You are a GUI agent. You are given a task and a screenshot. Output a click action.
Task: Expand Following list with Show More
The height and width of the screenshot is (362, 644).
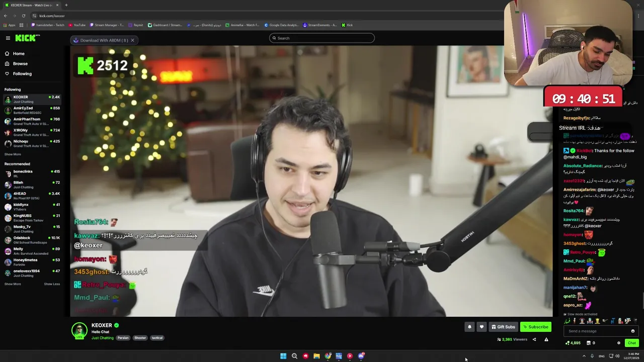(x=13, y=154)
